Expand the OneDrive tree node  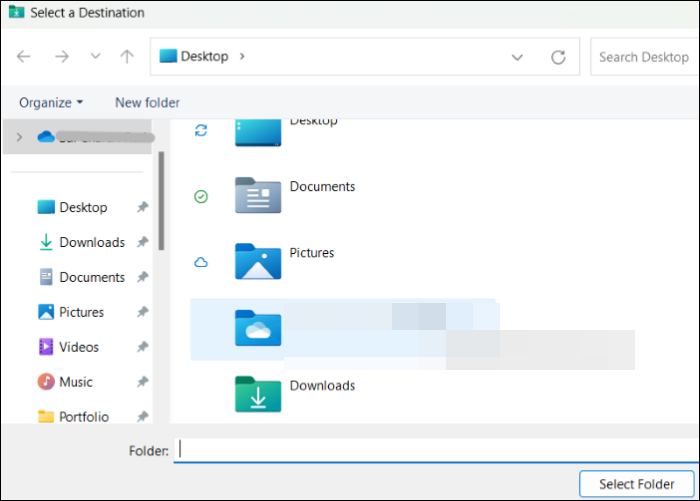(19, 137)
